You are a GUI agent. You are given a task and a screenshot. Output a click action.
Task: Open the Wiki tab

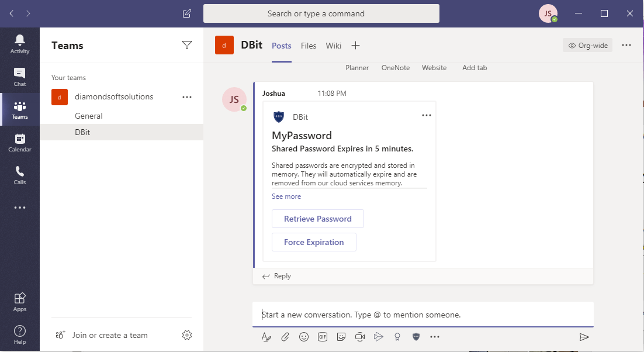[333, 45]
